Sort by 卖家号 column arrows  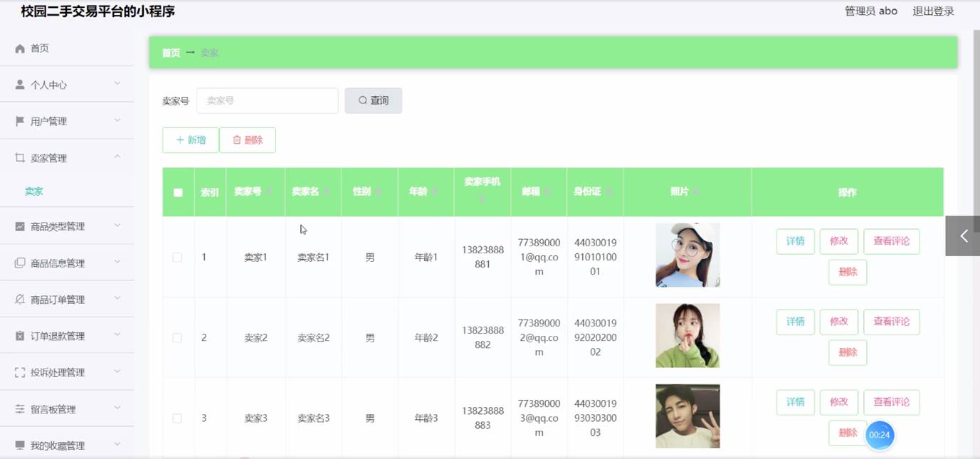pos(268,192)
